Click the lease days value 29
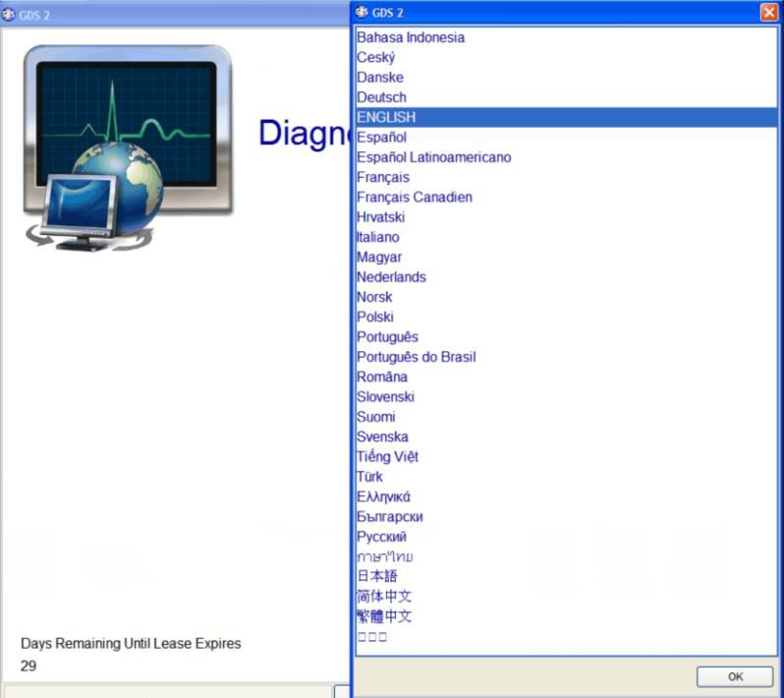 (x=28, y=666)
